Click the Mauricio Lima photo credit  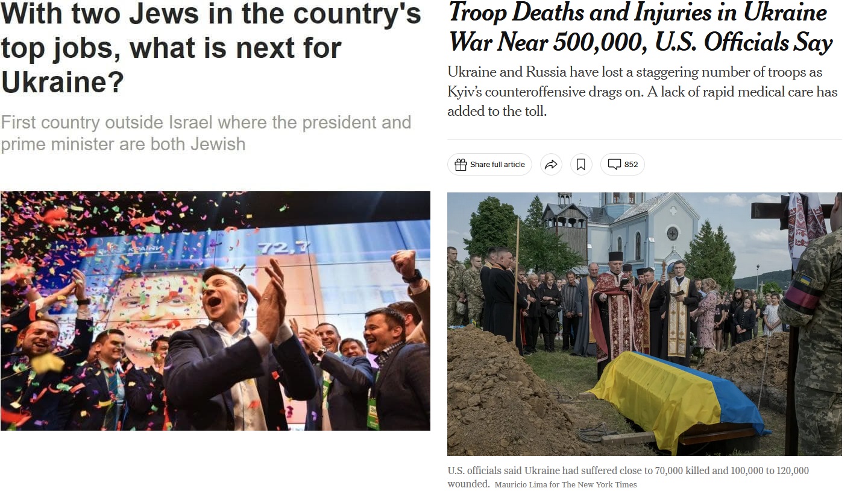[x=565, y=484]
